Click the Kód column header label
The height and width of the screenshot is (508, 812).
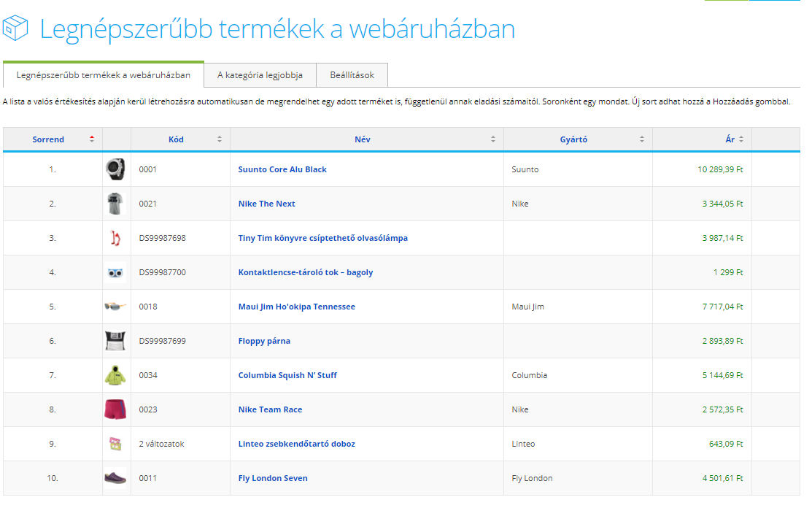(x=176, y=139)
